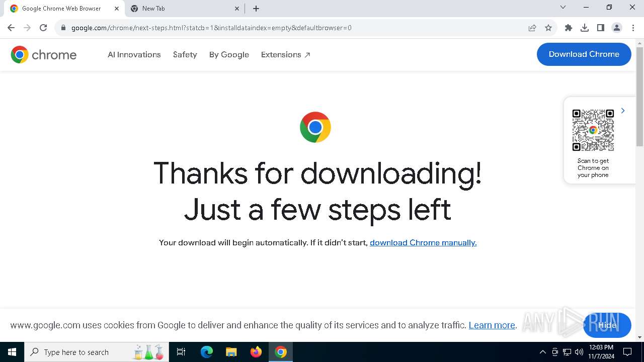The image size is (644, 362).
Task: Click the large Chrome logo above the heading
Action: pyautogui.click(x=315, y=127)
